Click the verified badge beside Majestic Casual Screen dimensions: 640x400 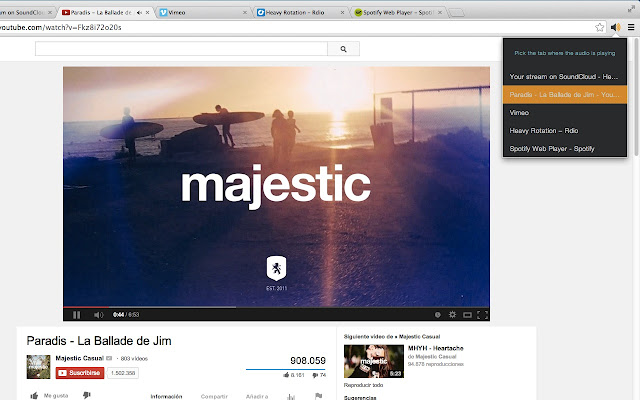coord(109,358)
